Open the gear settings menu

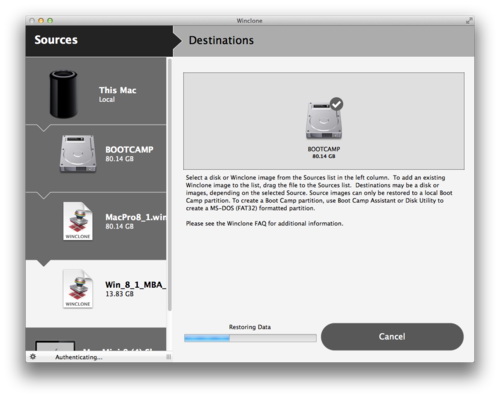[x=33, y=357]
